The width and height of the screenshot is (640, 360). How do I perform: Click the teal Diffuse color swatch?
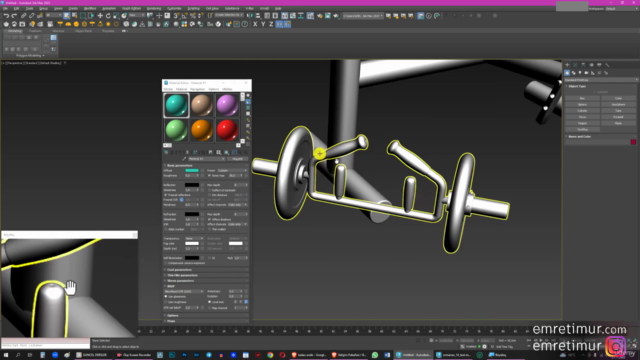coord(192,171)
